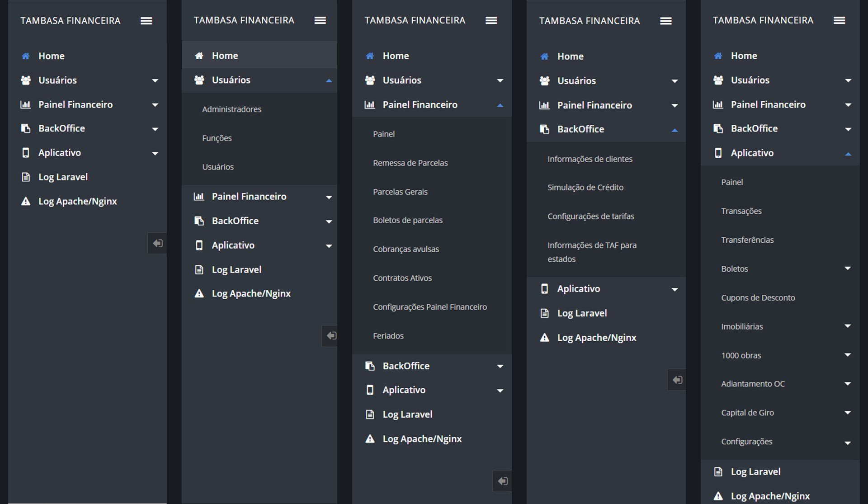Click warning icon of Log Apache/Nginx under Contratos sidebar
Screen dimensions: 868x504
[x=370, y=439]
